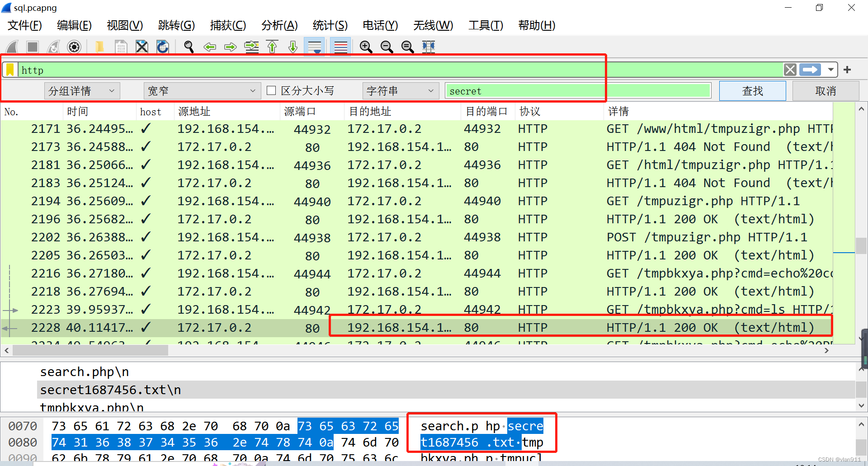Toggle packet colorization rules
This screenshot has height=466, width=868.
[341, 47]
